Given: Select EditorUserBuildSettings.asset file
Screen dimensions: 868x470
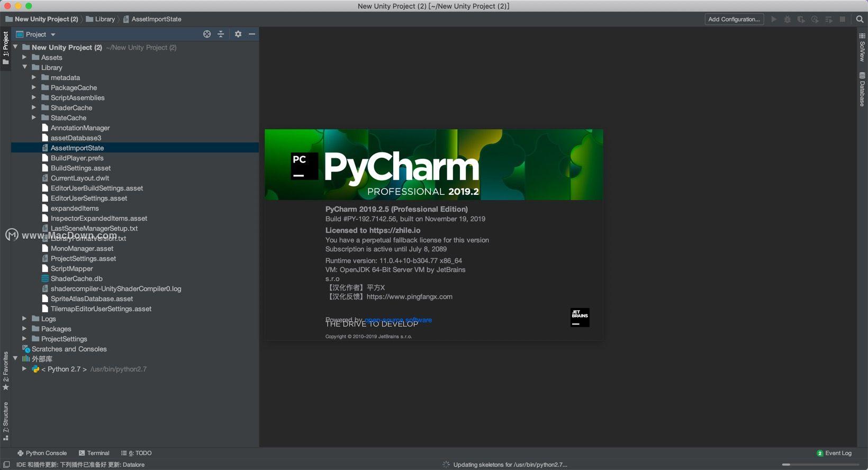Looking at the screenshot, I should pos(97,188).
